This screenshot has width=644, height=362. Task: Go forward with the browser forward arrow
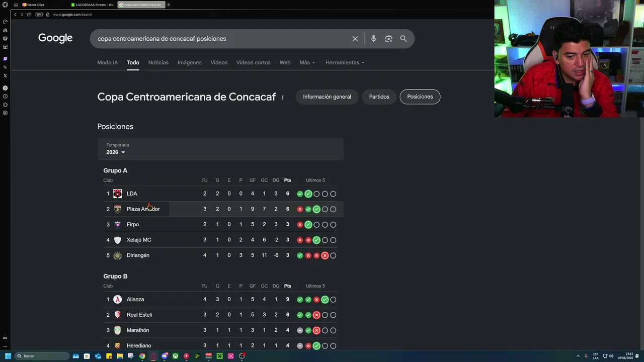click(x=22, y=15)
